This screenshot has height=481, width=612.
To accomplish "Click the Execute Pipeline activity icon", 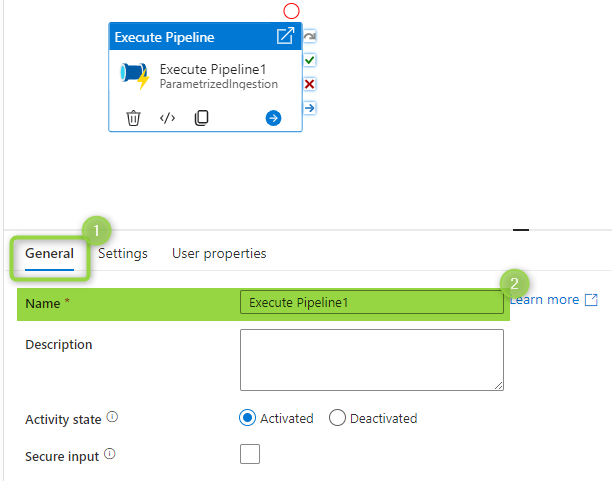I will tap(135, 75).
